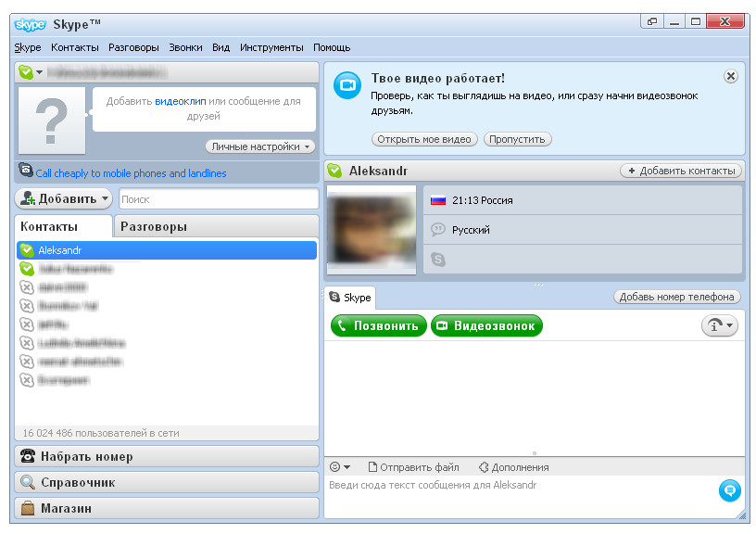Open the 'Разговоры' menu in the menu bar
This screenshot has width=756, height=534.
click(133, 48)
